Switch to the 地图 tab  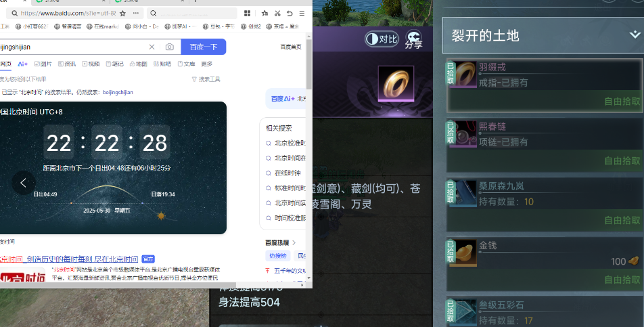[139, 64]
